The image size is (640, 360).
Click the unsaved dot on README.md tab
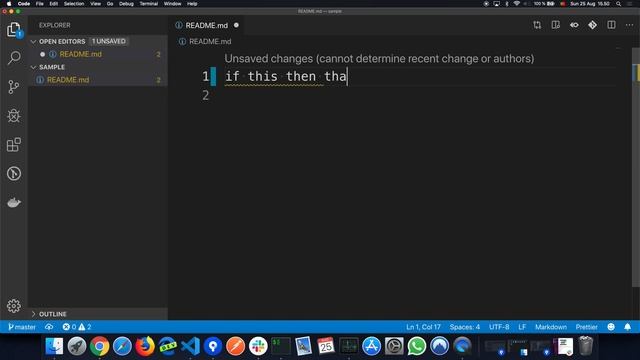[236, 25]
